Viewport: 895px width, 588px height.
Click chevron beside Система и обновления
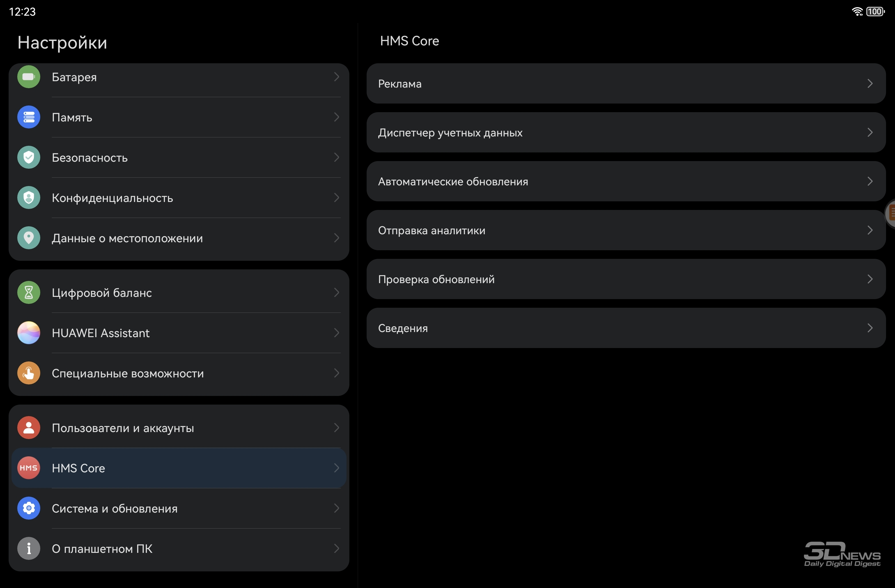click(x=337, y=508)
